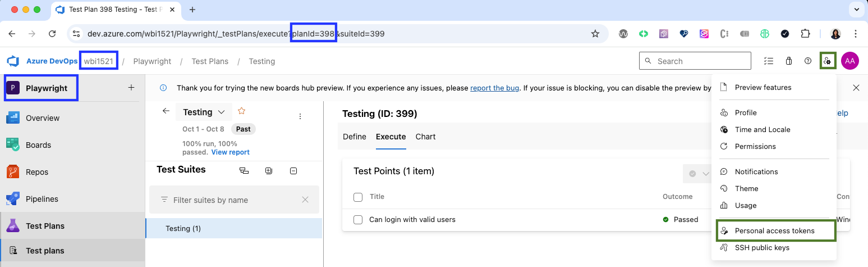Click the Testing breadcrumb link

[261, 61]
